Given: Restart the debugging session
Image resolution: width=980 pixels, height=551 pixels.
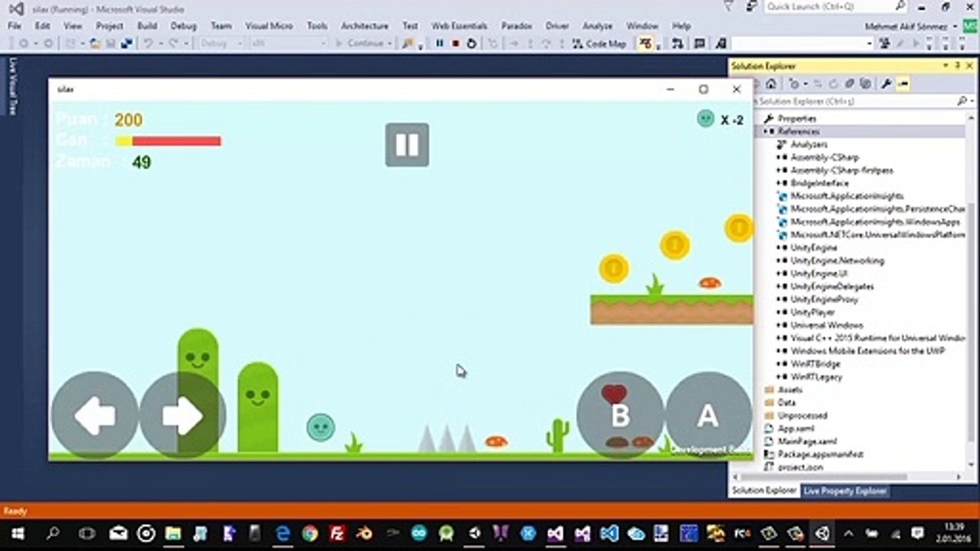Looking at the screenshot, I should tap(472, 44).
